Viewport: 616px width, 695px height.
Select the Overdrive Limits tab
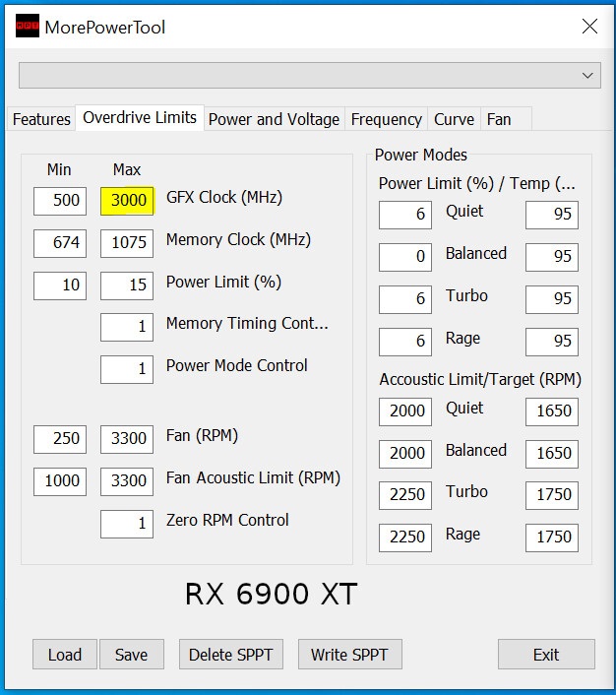pyautogui.click(x=140, y=118)
